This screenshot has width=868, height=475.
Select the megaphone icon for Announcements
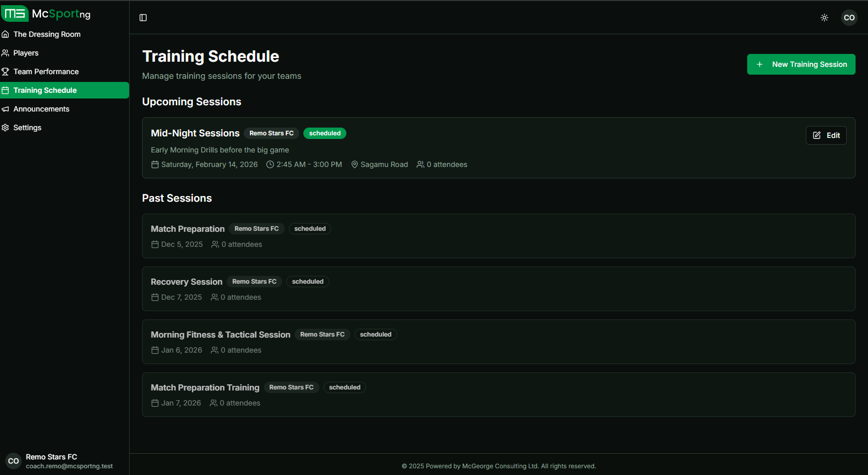pyautogui.click(x=6, y=108)
